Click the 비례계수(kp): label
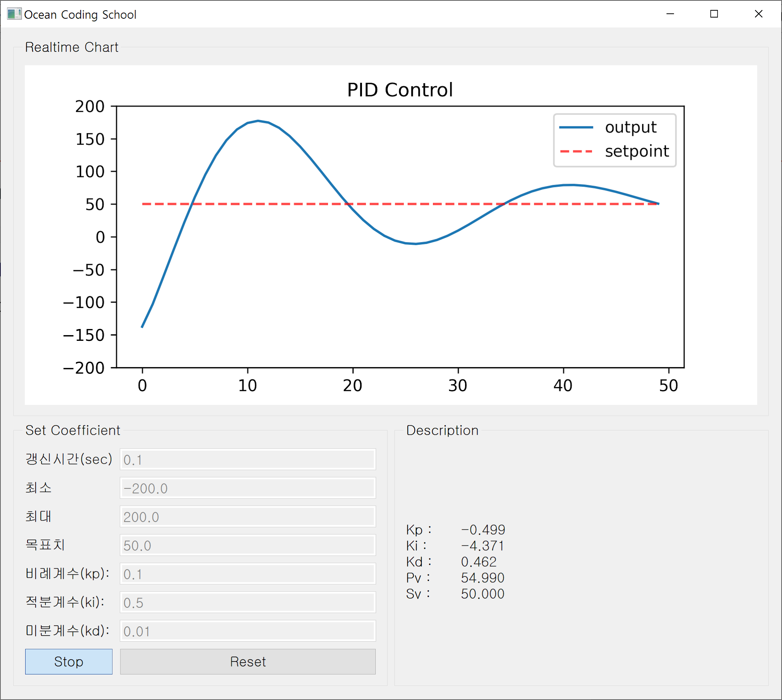The width and height of the screenshot is (782, 700). point(68,574)
